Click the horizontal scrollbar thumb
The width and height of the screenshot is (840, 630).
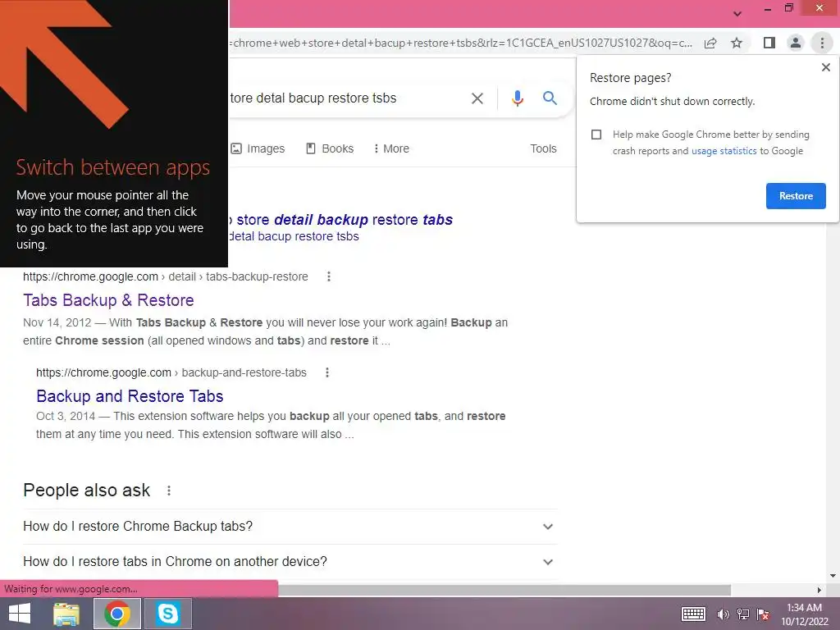pyautogui.click(x=504, y=590)
